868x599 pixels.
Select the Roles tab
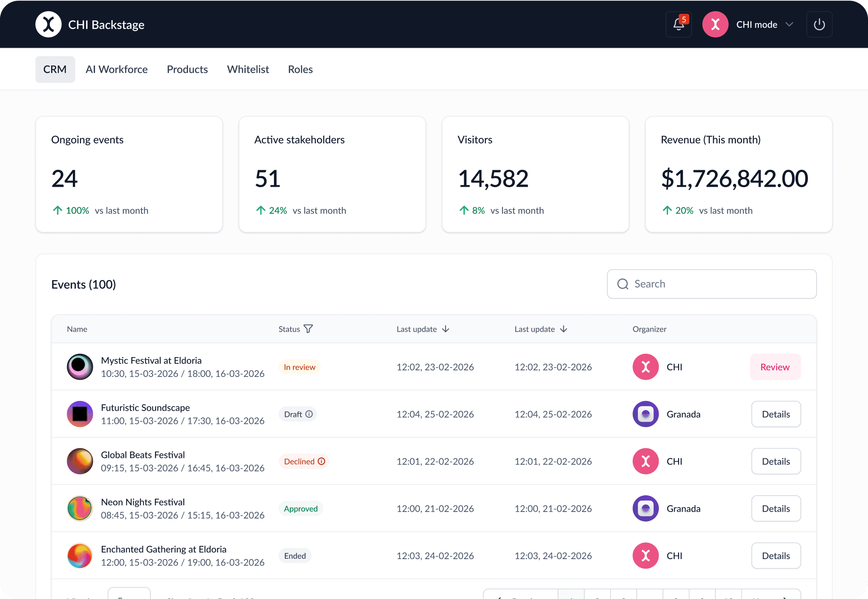pos(300,69)
